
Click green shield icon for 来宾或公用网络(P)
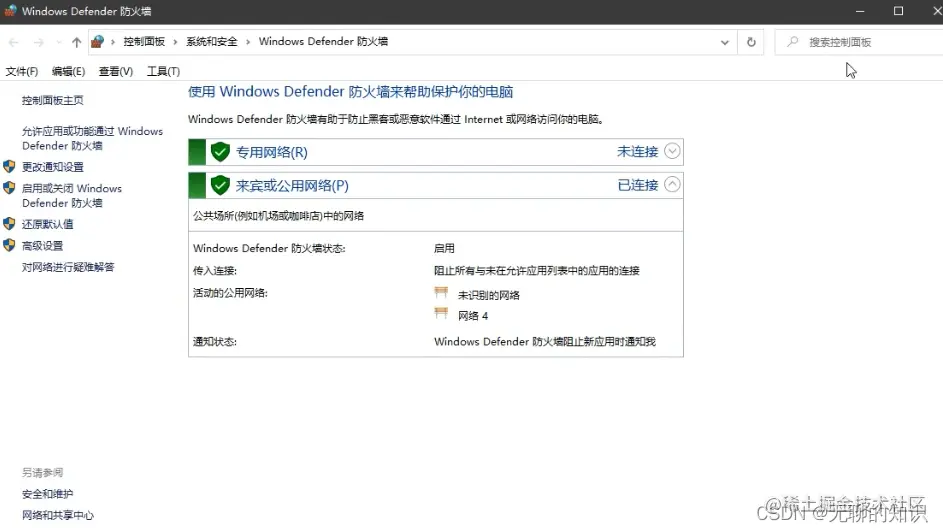(x=221, y=185)
